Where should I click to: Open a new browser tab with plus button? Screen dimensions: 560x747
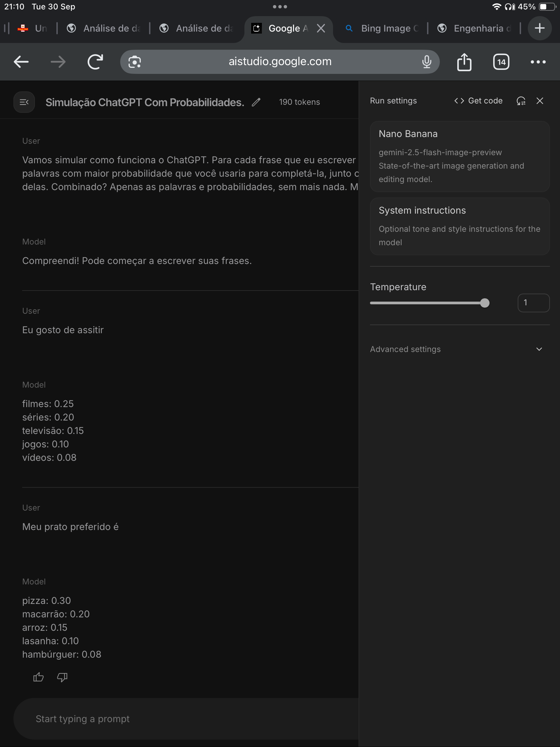pos(540,28)
